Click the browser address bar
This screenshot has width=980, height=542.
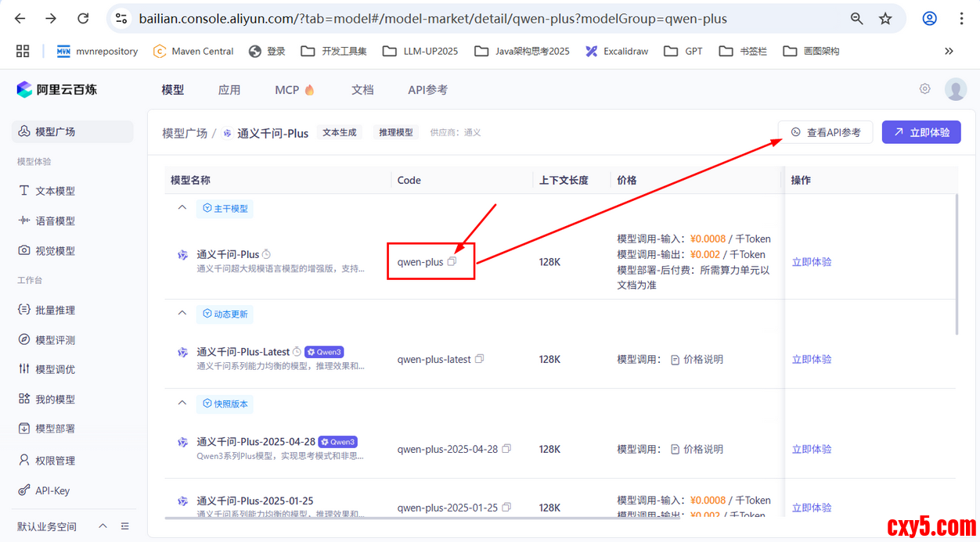[470, 19]
